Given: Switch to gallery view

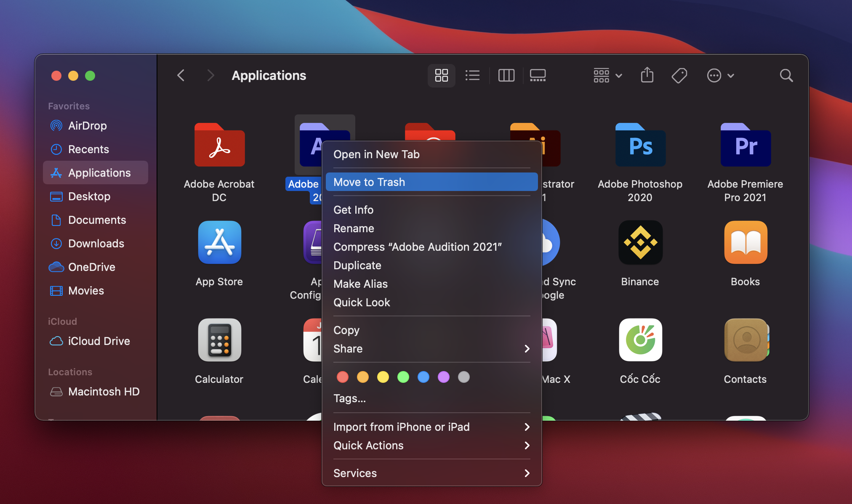Looking at the screenshot, I should pyautogui.click(x=538, y=76).
